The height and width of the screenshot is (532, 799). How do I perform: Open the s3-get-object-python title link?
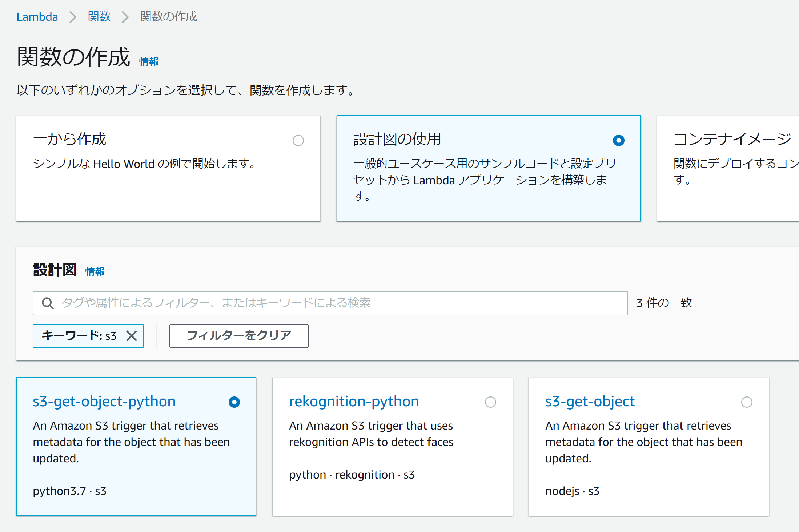[x=104, y=402]
